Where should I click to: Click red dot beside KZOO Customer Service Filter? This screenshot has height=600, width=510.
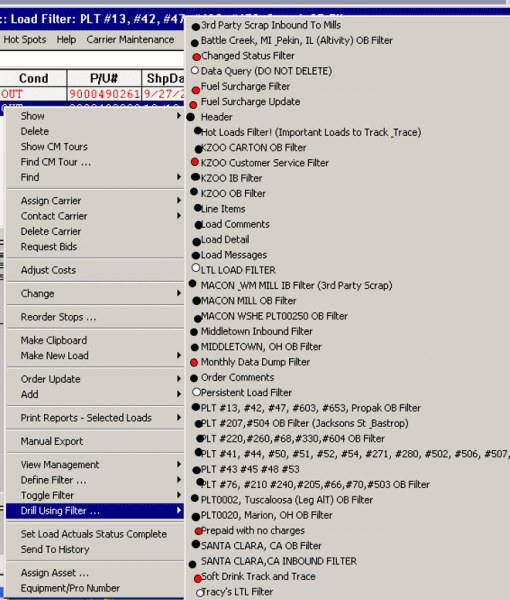tap(194, 162)
